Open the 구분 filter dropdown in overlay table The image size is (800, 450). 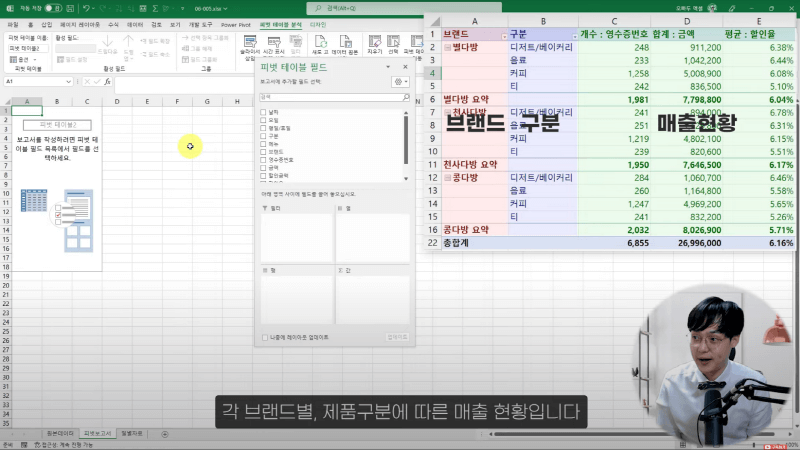[x=574, y=37]
